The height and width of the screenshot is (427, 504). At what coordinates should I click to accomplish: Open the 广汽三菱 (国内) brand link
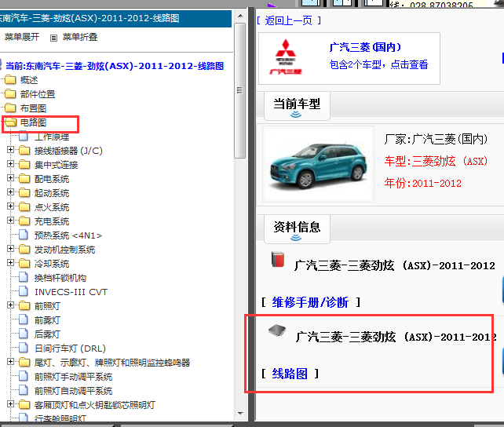365,47
